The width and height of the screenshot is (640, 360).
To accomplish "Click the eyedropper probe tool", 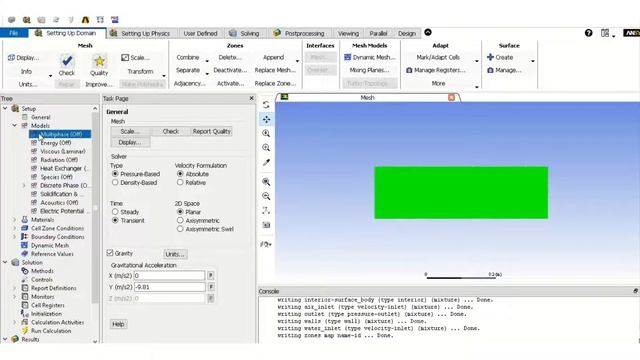I will click(x=266, y=162).
